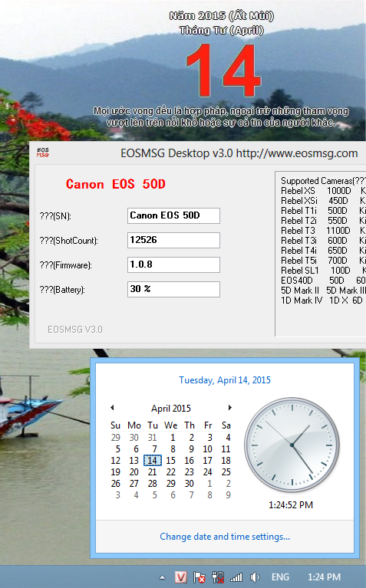The image size is (366, 588).
Task: Click the battery power plug tray icon
Action: click(218, 577)
